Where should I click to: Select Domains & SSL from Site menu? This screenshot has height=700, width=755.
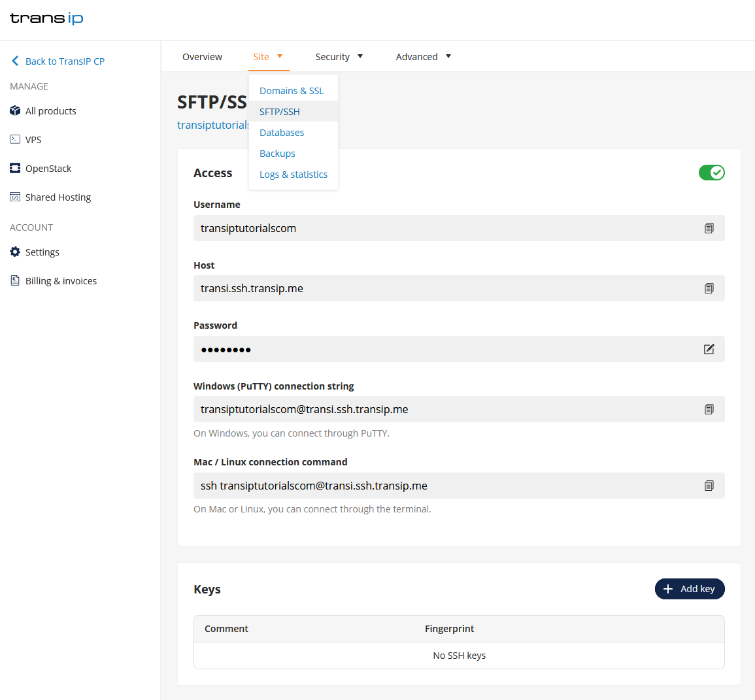[292, 90]
